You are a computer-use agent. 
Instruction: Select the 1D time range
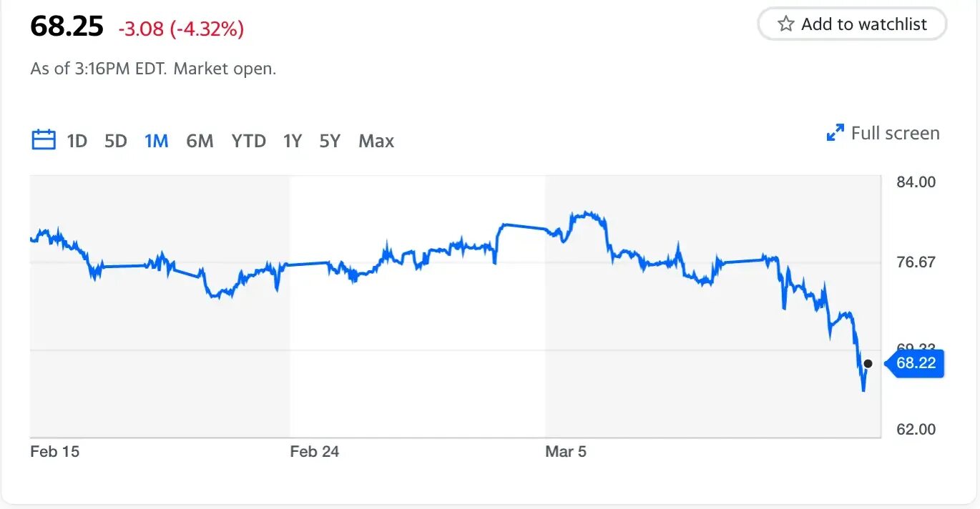77,141
